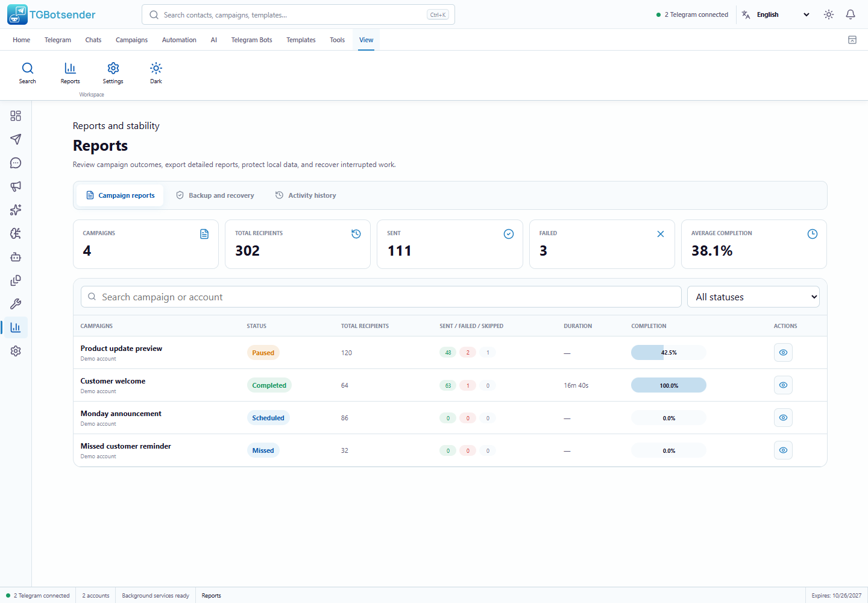This screenshot has height=603, width=868.
Task: View the Missed customer reminder report
Action: [783, 450]
